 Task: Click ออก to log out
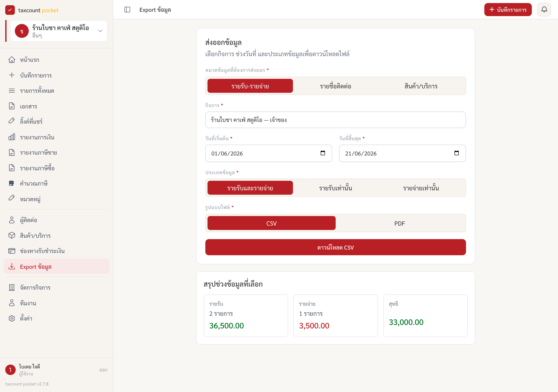pyautogui.click(x=103, y=370)
